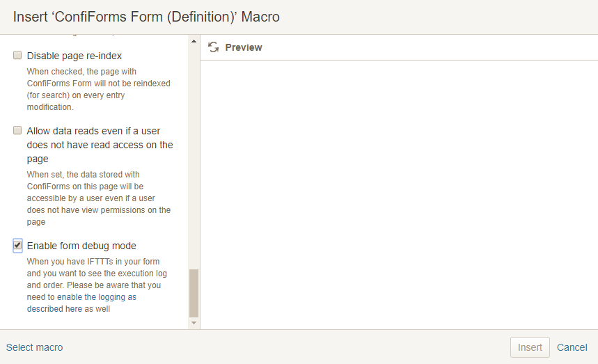This screenshot has width=598, height=364.
Task: Click Allow data reads even if label
Action: (x=100, y=145)
